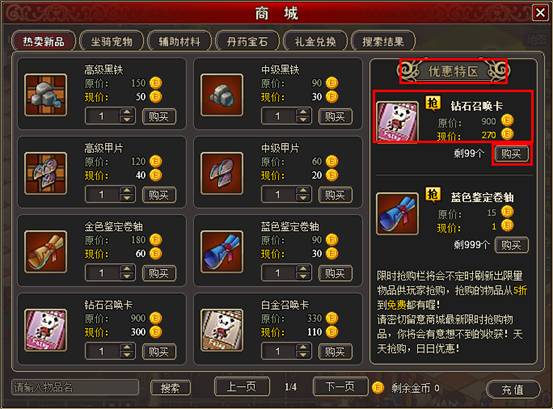Click 购买 for 金色鉴定卷轴
This screenshot has width=553, height=409.
pyautogui.click(x=158, y=273)
